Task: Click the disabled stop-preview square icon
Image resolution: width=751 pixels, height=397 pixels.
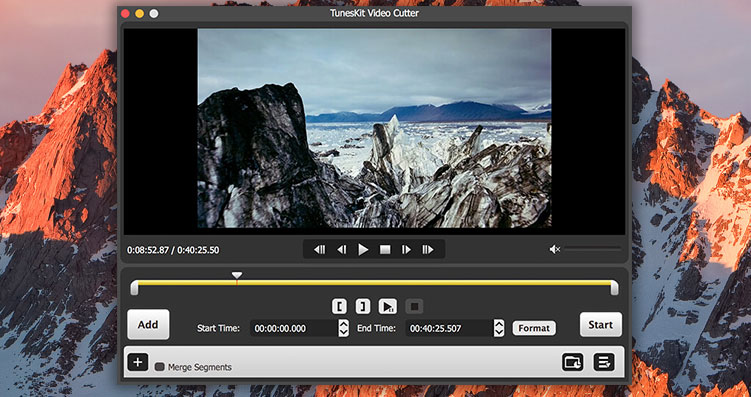Action: pyautogui.click(x=415, y=306)
